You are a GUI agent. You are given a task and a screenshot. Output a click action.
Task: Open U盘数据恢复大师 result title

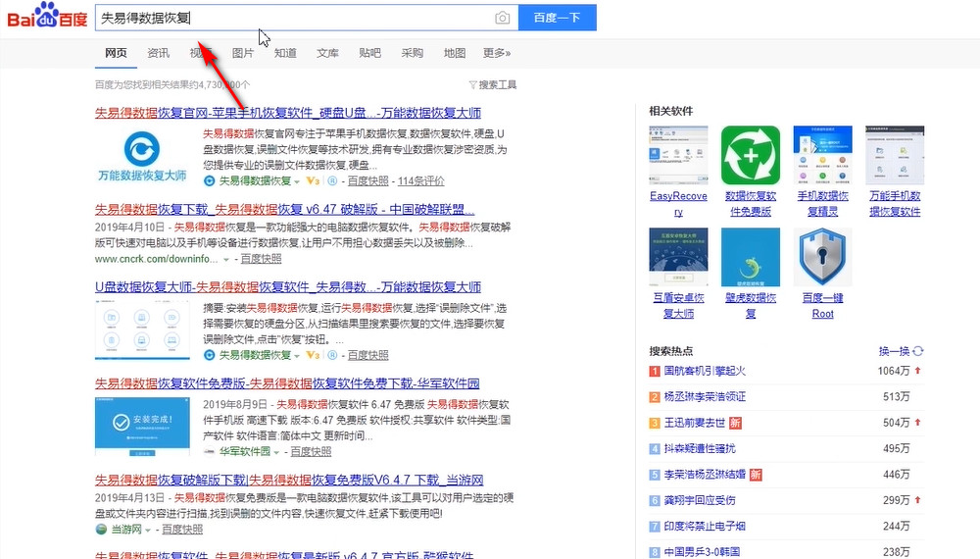pos(288,287)
